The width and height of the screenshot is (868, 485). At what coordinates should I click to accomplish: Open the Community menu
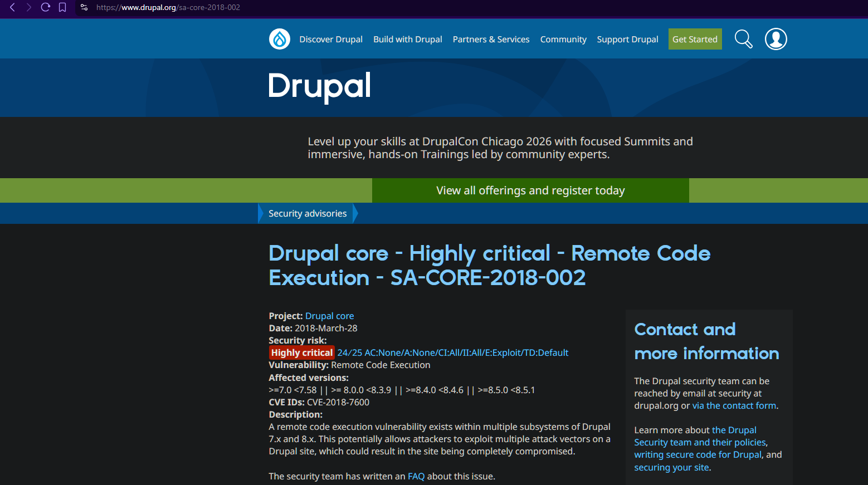563,40
